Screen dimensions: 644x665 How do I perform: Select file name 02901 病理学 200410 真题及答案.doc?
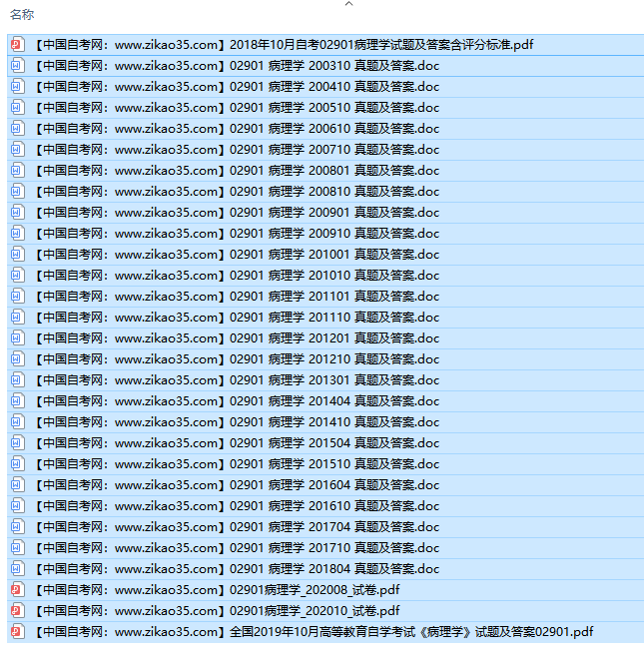(x=334, y=87)
